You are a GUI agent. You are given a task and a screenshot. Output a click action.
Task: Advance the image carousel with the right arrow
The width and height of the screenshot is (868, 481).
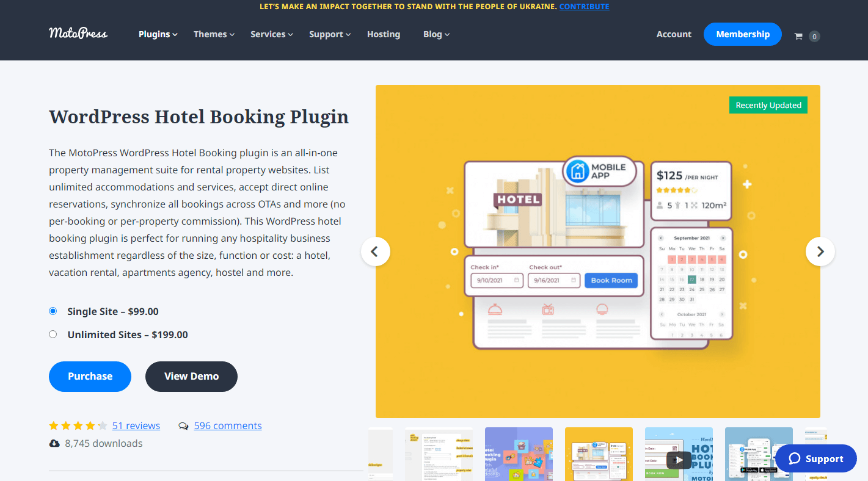coord(820,251)
